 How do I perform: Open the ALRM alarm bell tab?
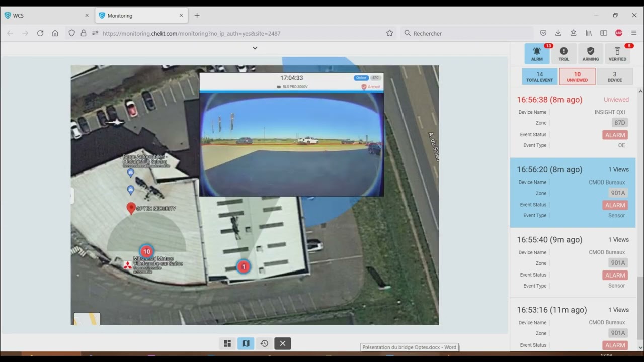click(537, 54)
